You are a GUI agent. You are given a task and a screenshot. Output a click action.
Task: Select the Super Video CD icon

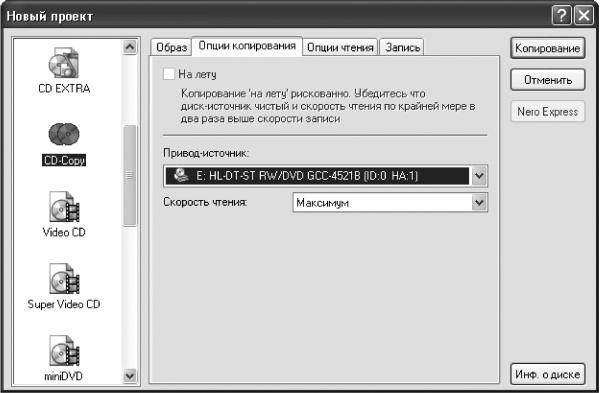(x=64, y=279)
